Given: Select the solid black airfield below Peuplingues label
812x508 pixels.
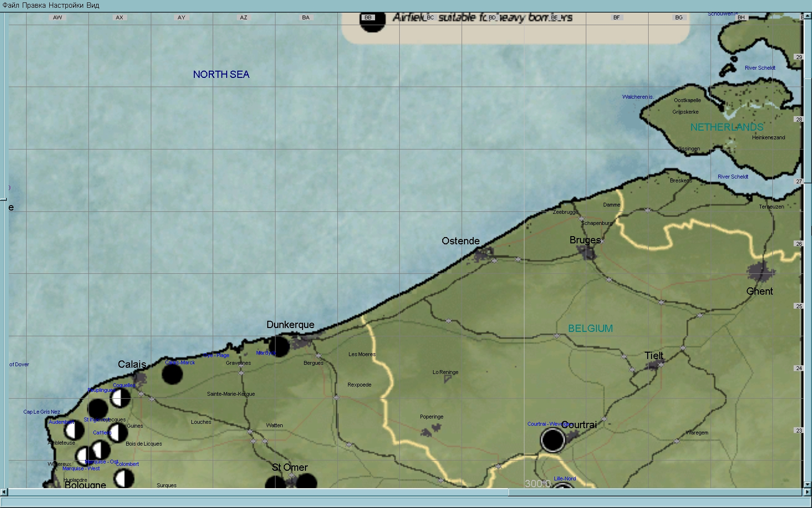Looking at the screenshot, I should click(x=98, y=409).
